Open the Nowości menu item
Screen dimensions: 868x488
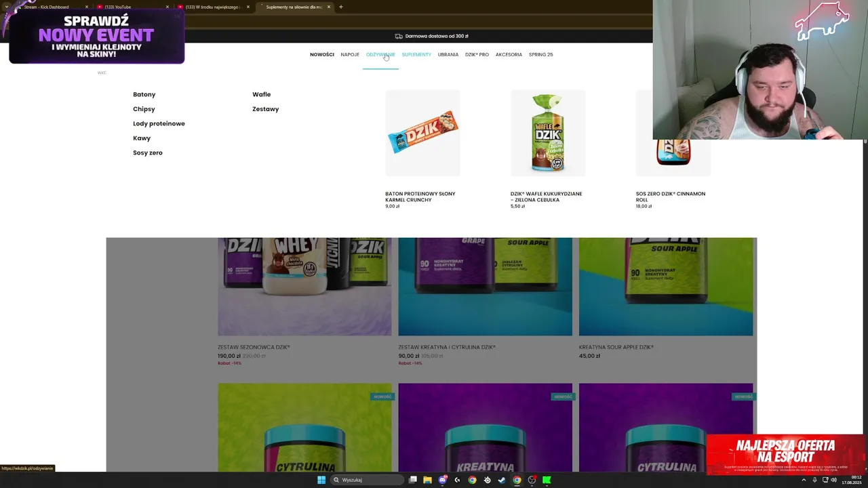(x=322, y=54)
